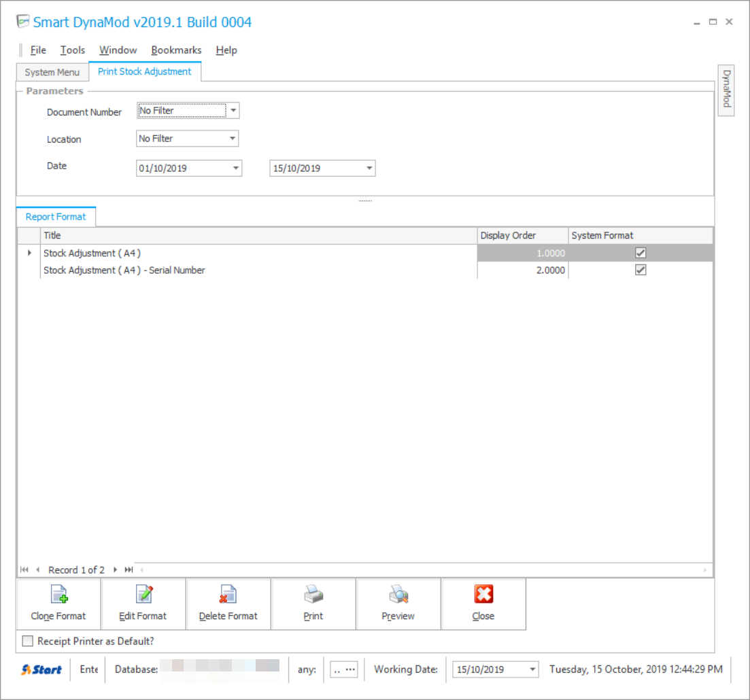Click the horizontal scrollbar under the grid
The width and height of the screenshot is (750, 700).
424,570
